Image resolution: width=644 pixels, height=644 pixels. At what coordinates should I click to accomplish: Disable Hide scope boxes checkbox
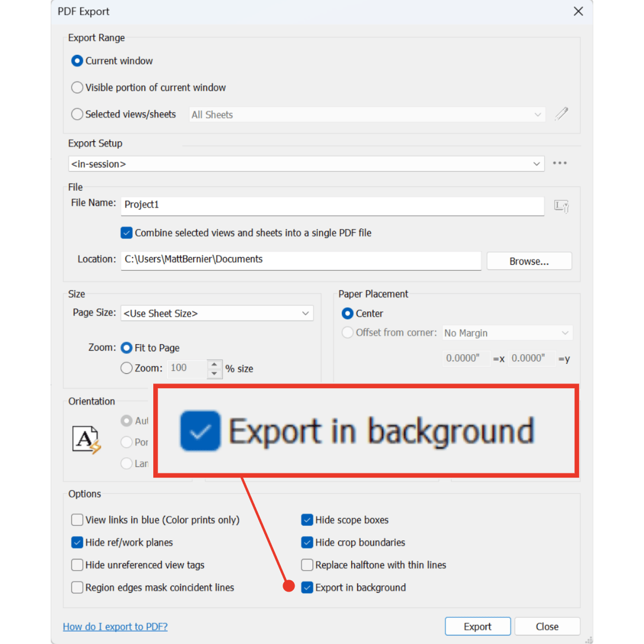(307, 520)
